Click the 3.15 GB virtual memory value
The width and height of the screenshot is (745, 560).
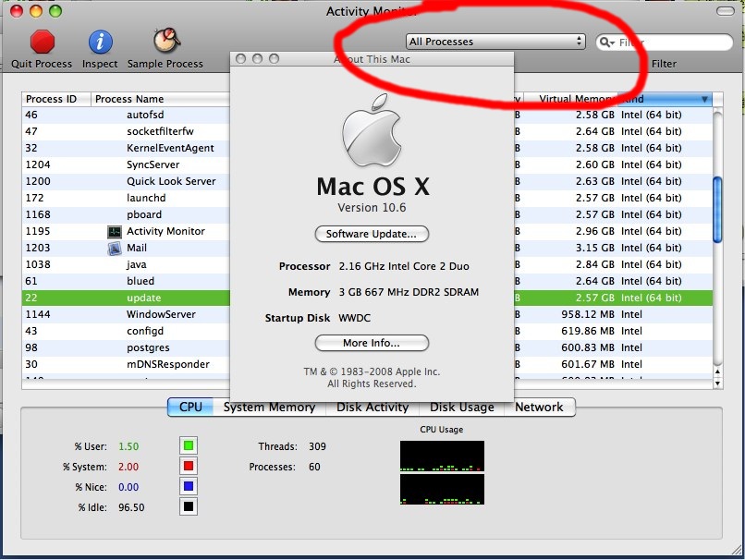tap(595, 248)
